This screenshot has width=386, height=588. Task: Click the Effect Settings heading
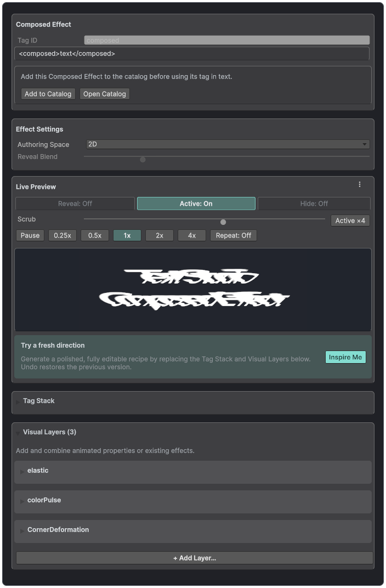(x=39, y=129)
